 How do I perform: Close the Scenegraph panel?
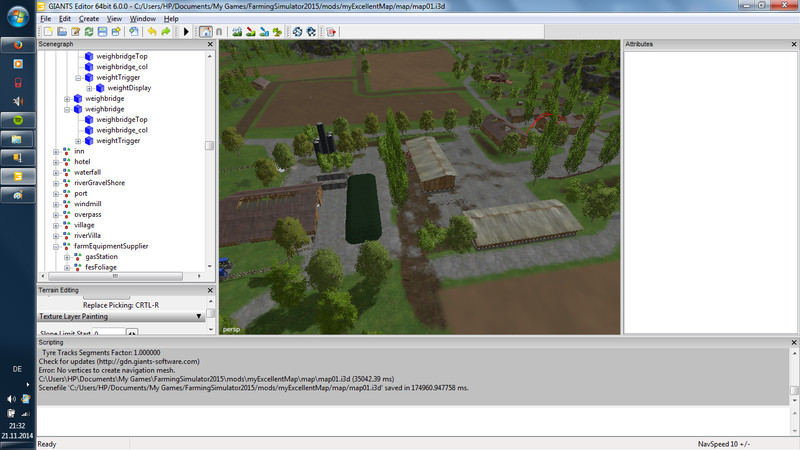(x=210, y=44)
